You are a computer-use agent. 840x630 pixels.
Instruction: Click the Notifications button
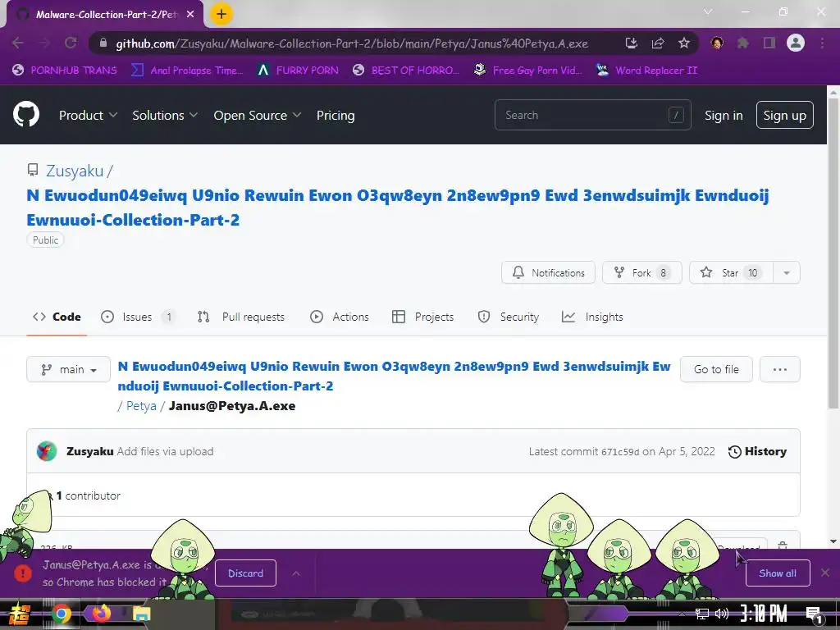(548, 272)
